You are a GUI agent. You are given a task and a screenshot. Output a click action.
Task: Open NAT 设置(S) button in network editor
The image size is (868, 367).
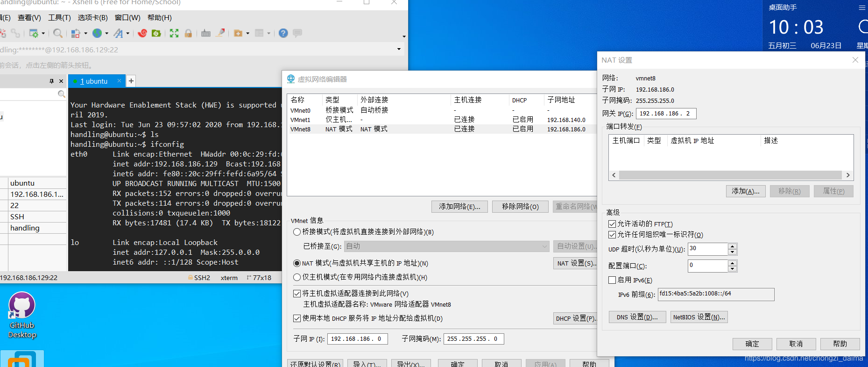coord(575,263)
